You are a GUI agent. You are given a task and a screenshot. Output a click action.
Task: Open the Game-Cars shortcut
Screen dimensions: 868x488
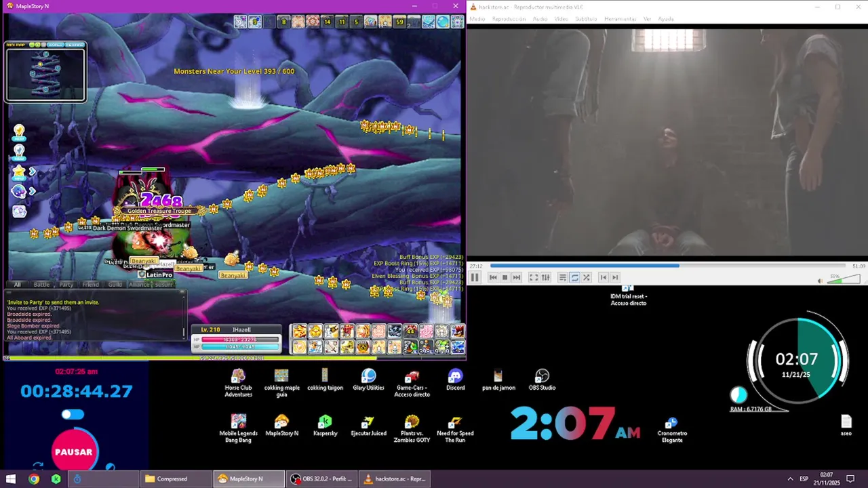412,383
